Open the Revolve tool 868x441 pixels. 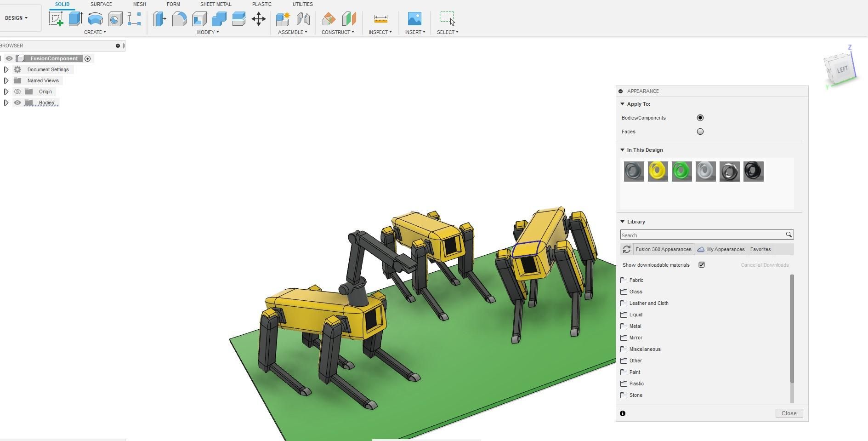[x=95, y=19]
